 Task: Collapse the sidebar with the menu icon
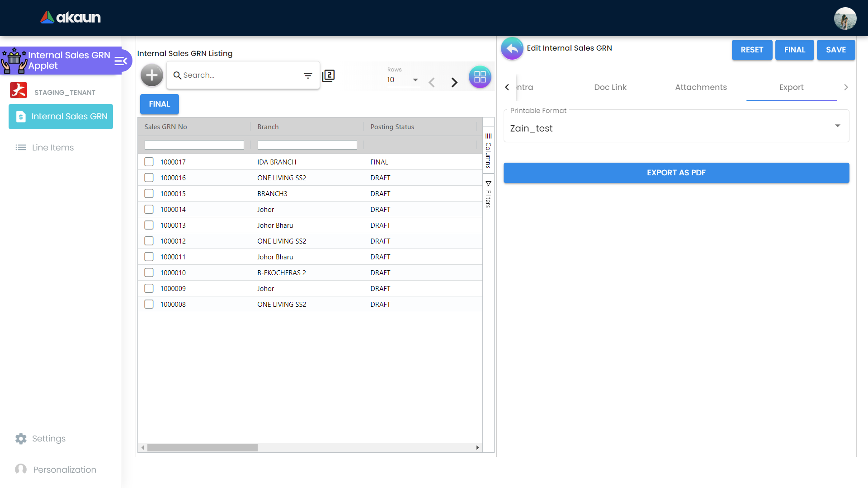point(121,61)
